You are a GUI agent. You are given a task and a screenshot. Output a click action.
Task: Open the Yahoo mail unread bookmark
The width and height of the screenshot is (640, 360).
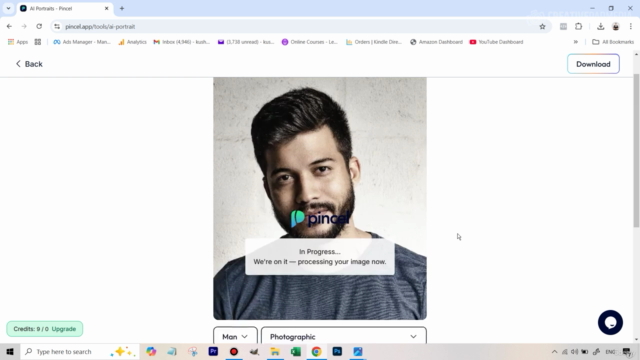246,42
